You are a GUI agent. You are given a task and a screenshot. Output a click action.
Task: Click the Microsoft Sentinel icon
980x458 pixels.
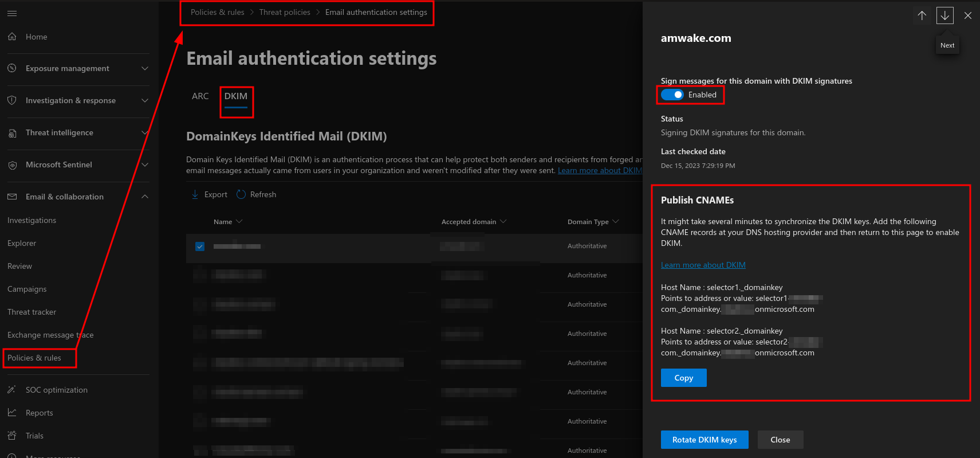point(12,165)
